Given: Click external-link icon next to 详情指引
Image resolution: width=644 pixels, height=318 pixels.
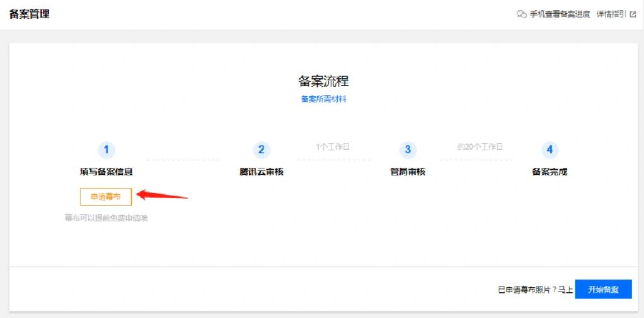Looking at the screenshot, I should (633, 15).
